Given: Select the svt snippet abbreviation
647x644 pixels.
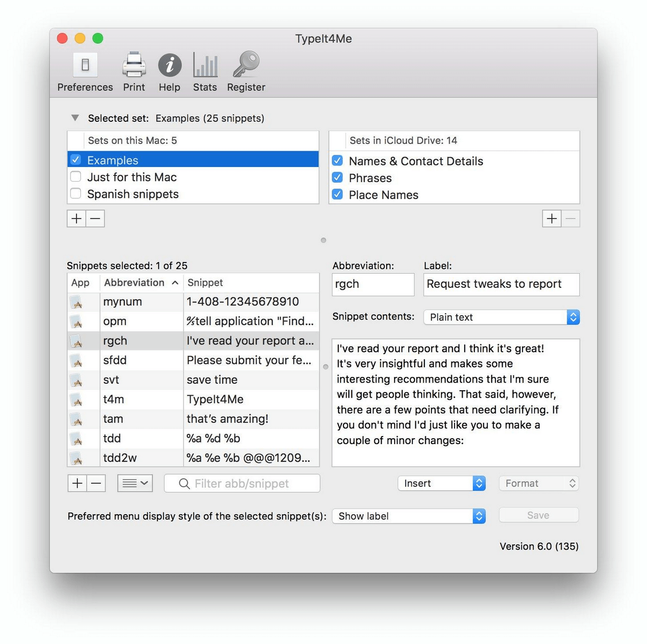Looking at the screenshot, I should [x=111, y=380].
